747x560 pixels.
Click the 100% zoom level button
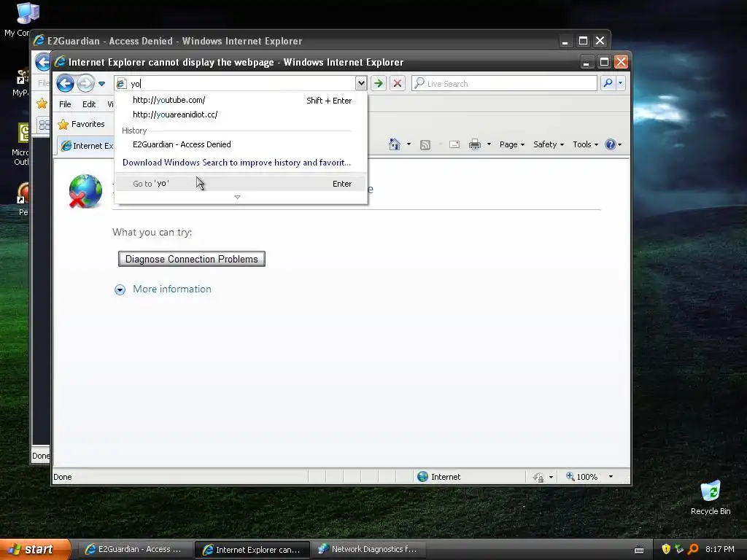581,477
